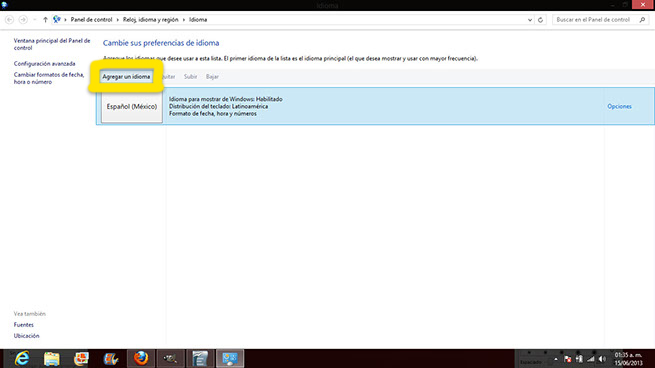The width and height of the screenshot is (655, 368).
Task: Open Opciones for Español (México)
Action: coord(619,106)
